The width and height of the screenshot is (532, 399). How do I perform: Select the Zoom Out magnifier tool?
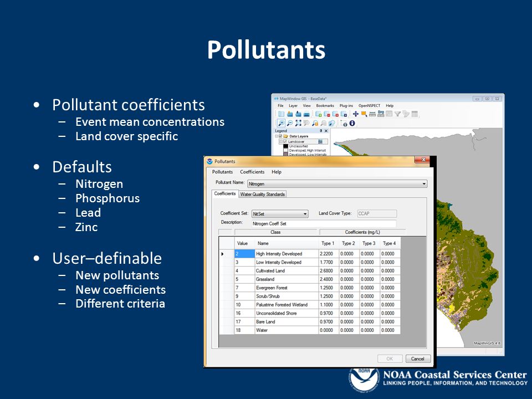click(290, 123)
